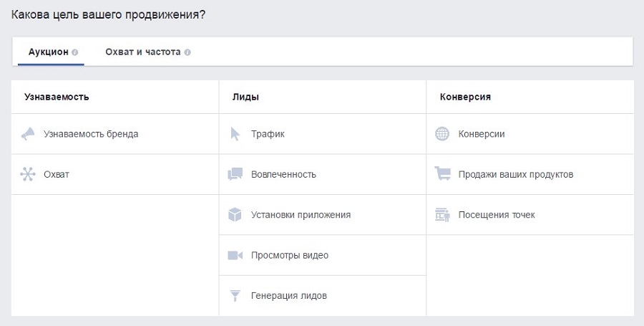Switch to the Аукцион tab
This screenshot has height=326, width=644.
[48, 52]
